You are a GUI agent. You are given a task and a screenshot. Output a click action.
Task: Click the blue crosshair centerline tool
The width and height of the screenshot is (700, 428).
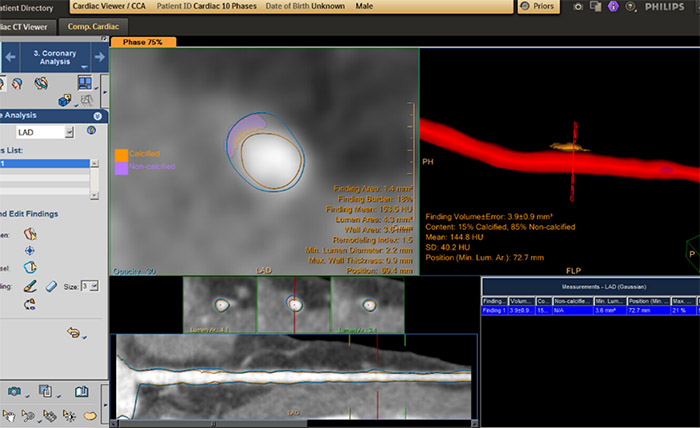pyautogui.click(x=30, y=250)
